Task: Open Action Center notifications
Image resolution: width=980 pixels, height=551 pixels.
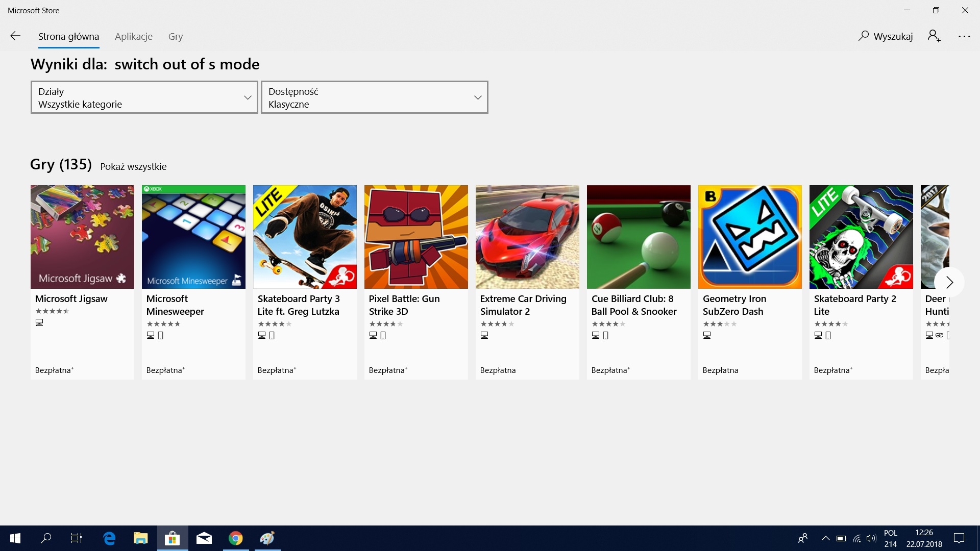Action: tap(959, 538)
